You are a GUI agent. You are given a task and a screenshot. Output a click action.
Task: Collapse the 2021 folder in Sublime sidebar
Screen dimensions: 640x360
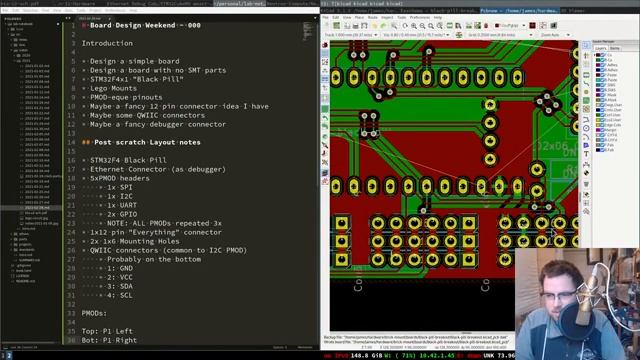click(14, 61)
